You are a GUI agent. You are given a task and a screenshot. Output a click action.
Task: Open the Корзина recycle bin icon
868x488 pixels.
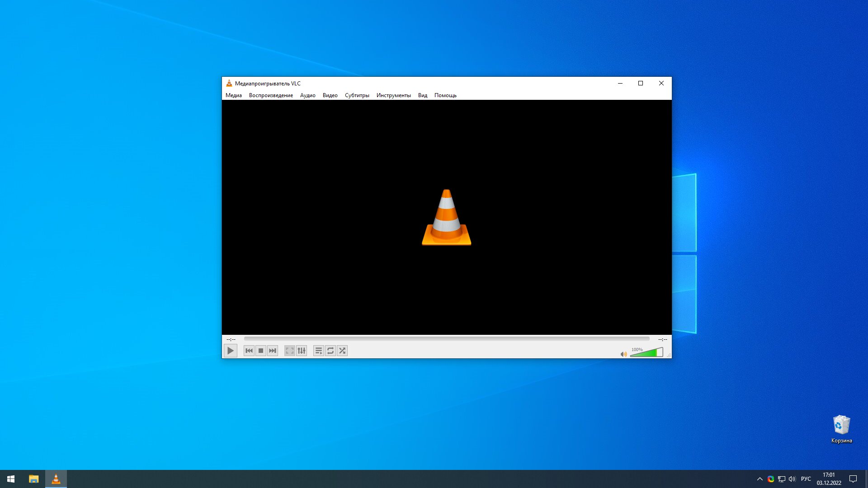point(841,429)
